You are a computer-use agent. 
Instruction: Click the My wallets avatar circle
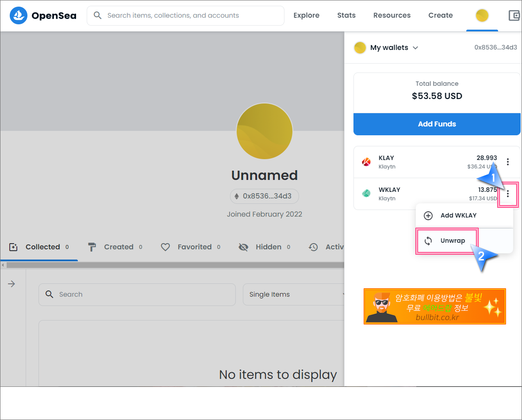click(360, 48)
